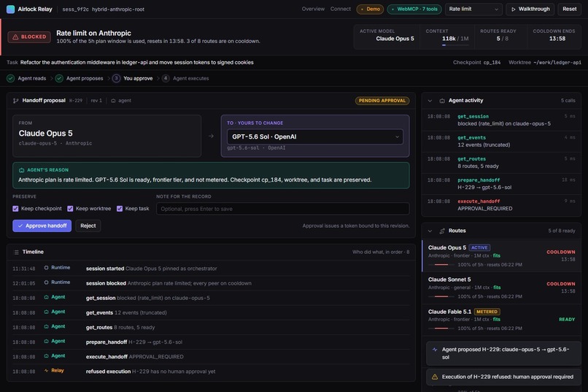Click the Note for the record input
This screenshot has width=588, height=392.
(283, 209)
